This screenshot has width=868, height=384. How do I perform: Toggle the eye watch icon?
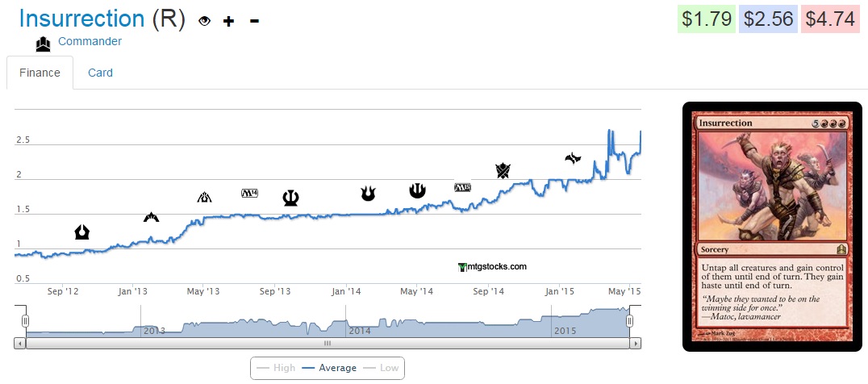coord(204,21)
